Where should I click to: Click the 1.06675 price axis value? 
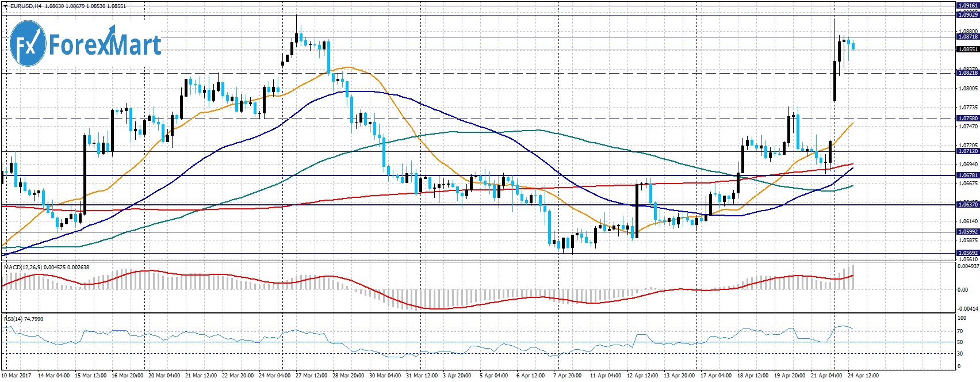click(x=967, y=184)
